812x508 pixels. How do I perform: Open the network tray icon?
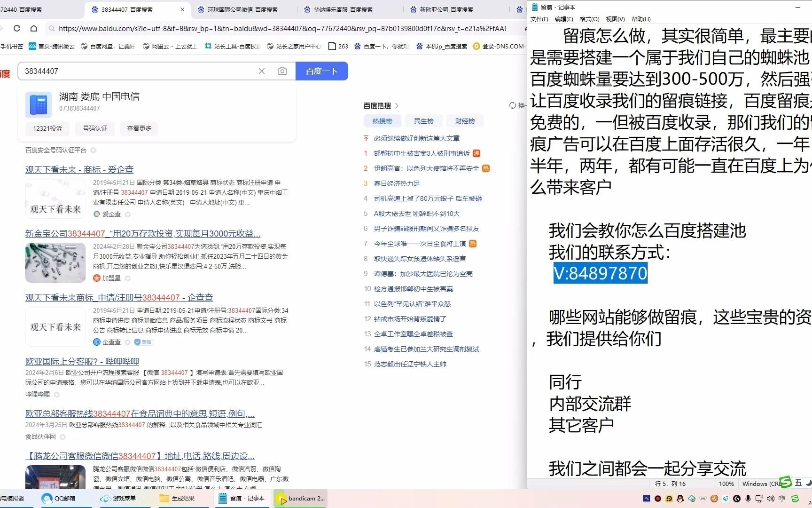[x=759, y=499]
